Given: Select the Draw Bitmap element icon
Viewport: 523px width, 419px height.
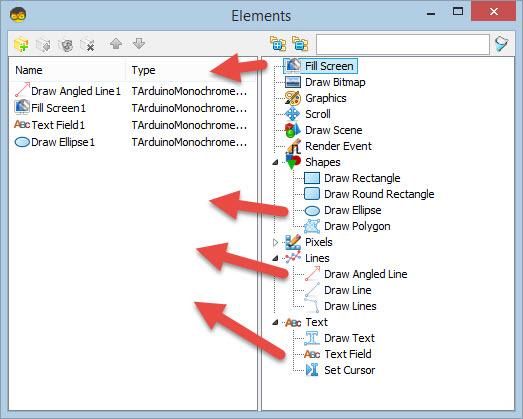Looking at the screenshot, I should point(293,82).
